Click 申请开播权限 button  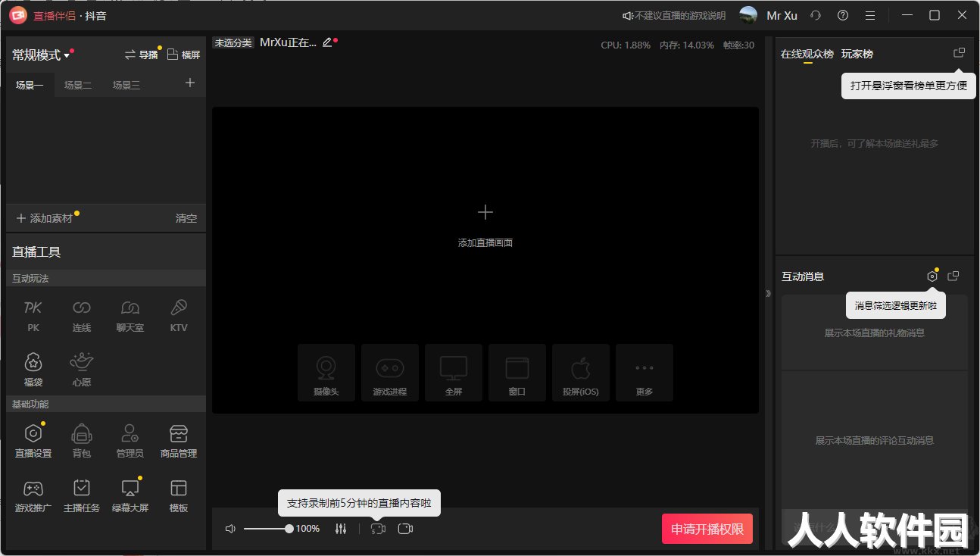tap(707, 529)
